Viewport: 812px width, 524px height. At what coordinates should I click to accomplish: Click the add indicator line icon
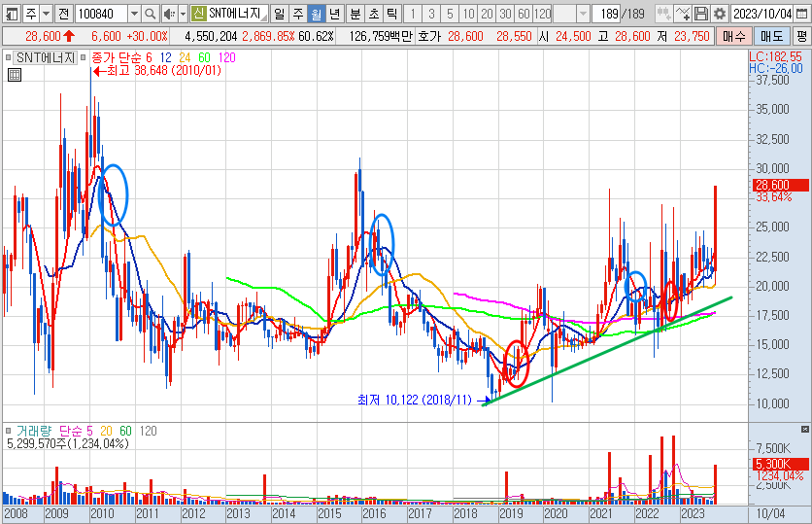pos(683,14)
